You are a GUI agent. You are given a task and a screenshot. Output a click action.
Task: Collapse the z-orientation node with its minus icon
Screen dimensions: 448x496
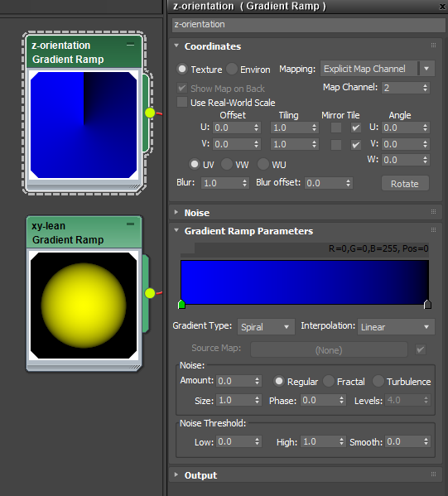(130, 45)
